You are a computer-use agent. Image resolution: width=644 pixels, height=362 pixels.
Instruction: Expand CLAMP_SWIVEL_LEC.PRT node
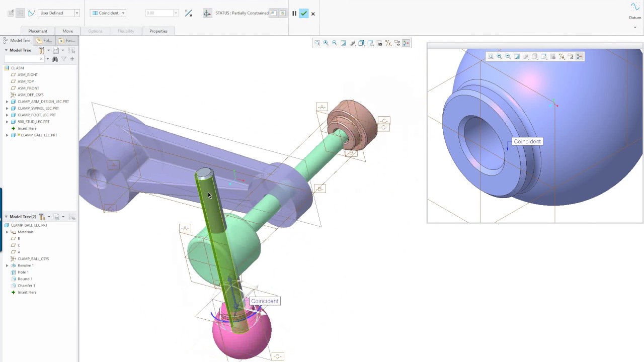point(7,108)
